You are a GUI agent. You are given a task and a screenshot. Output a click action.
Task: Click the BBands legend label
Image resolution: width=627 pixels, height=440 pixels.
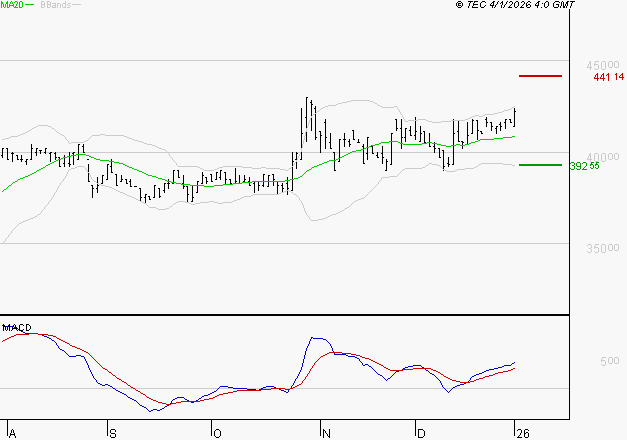point(56,5)
